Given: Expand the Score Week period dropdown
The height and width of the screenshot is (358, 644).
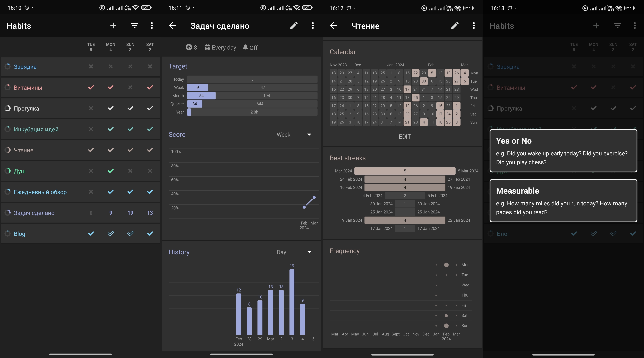Looking at the screenshot, I should (x=294, y=135).
